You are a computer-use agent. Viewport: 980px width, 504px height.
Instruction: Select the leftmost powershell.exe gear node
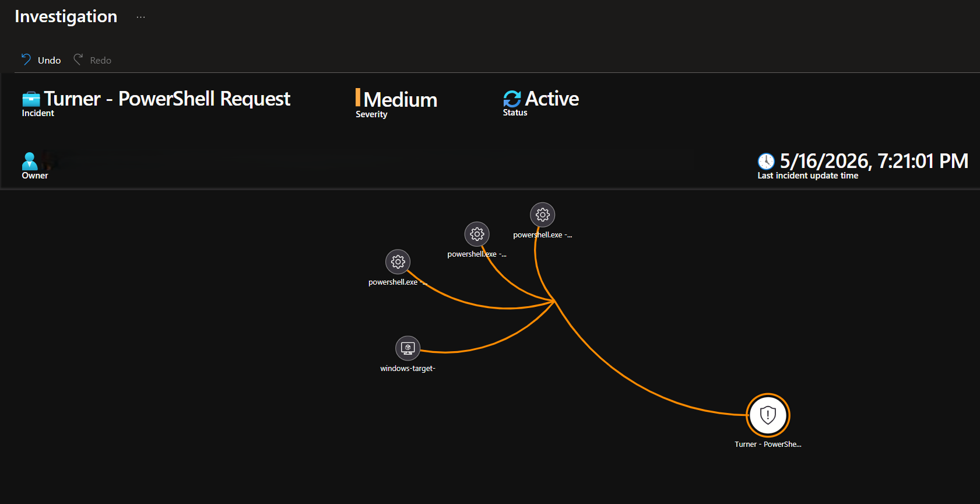(x=398, y=262)
